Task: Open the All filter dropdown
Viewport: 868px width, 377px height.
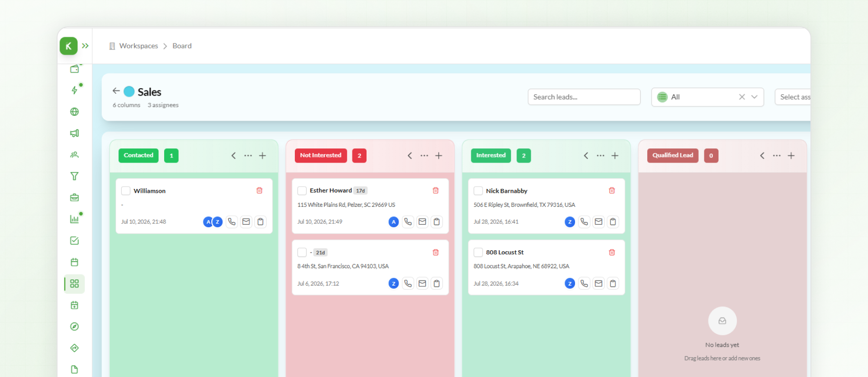Action: 708,97
